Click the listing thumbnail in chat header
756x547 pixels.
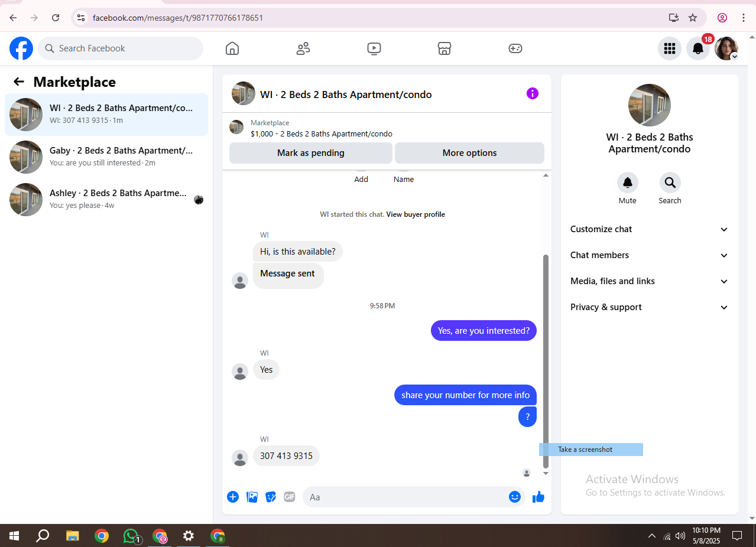click(x=244, y=93)
